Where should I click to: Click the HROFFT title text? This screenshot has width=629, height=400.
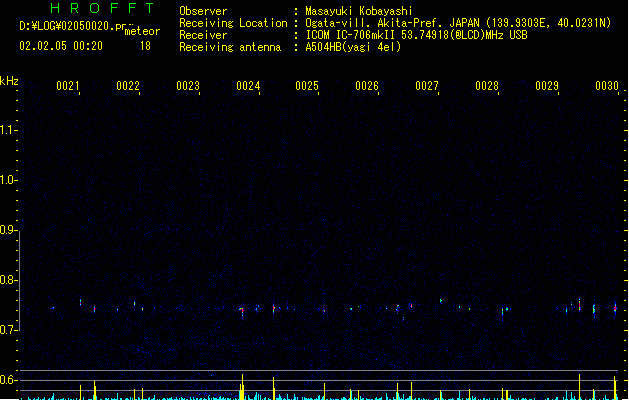coord(102,8)
